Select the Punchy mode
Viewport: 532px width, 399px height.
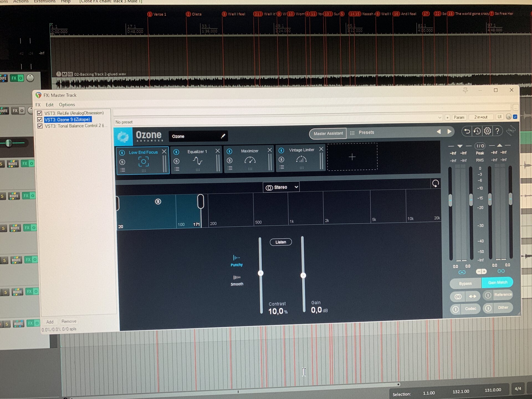click(236, 261)
